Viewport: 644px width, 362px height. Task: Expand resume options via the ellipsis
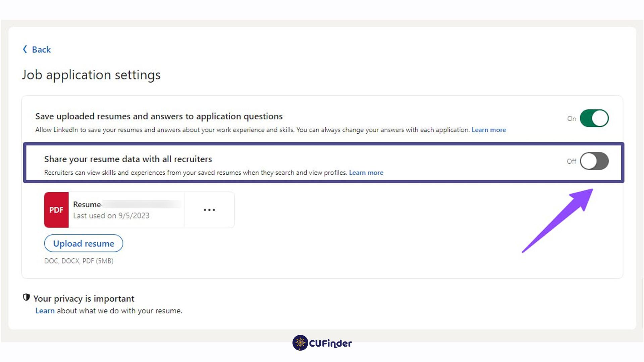click(x=209, y=210)
